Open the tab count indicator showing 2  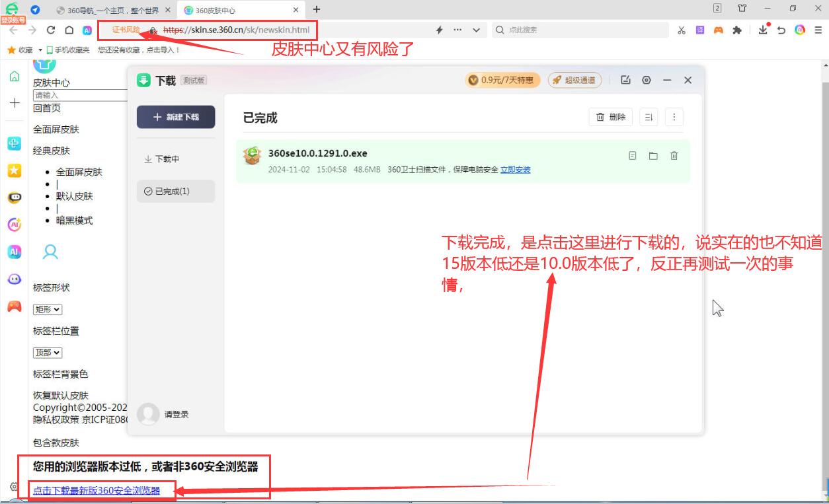717,9
